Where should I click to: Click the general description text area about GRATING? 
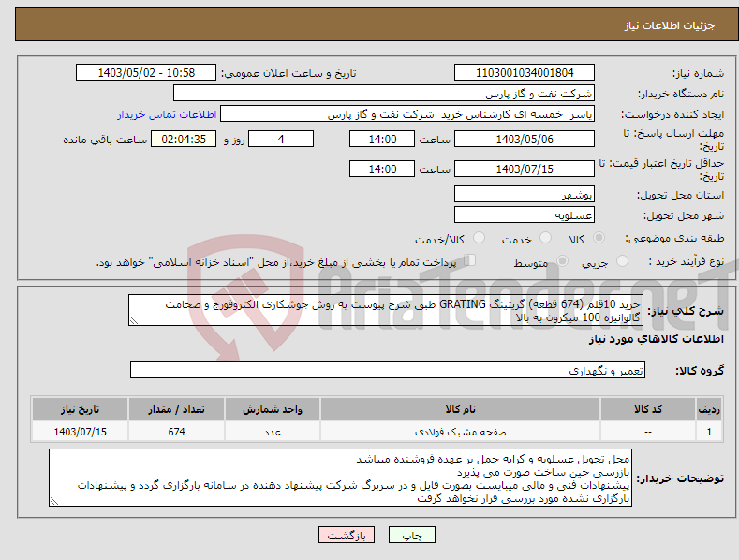point(386,310)
